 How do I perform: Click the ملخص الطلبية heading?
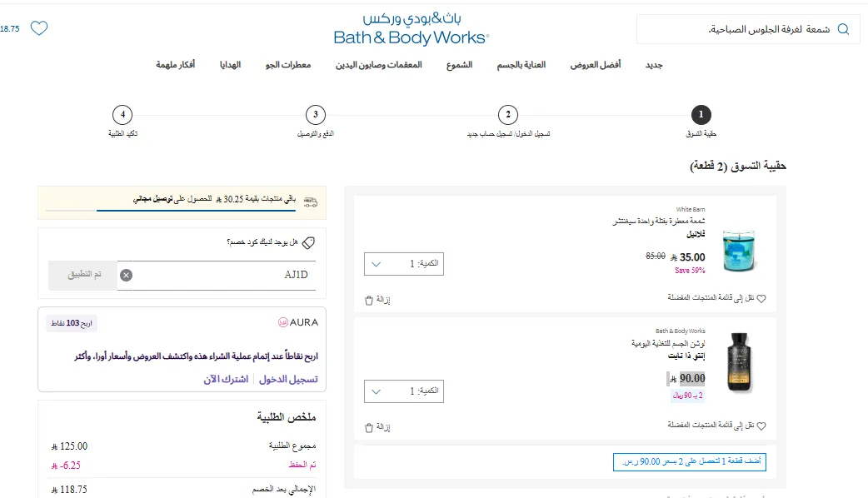click(287, 417)
